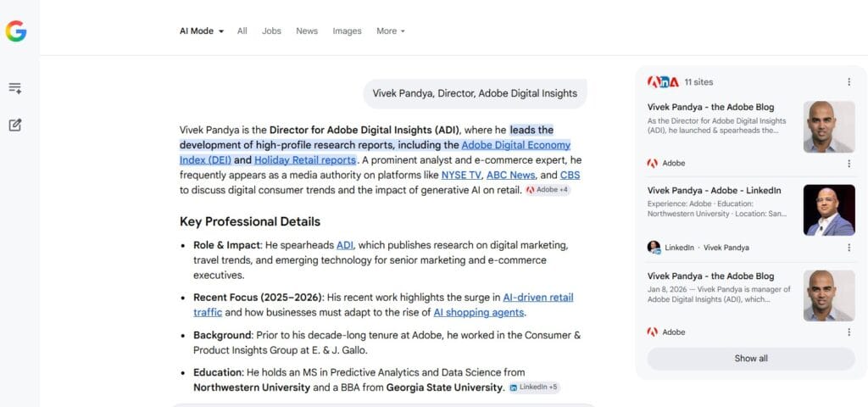This screenshot has height=407, width=868.
Task: Open the AI Mode history icon in sidebar
Action: (x=15, y=88)
